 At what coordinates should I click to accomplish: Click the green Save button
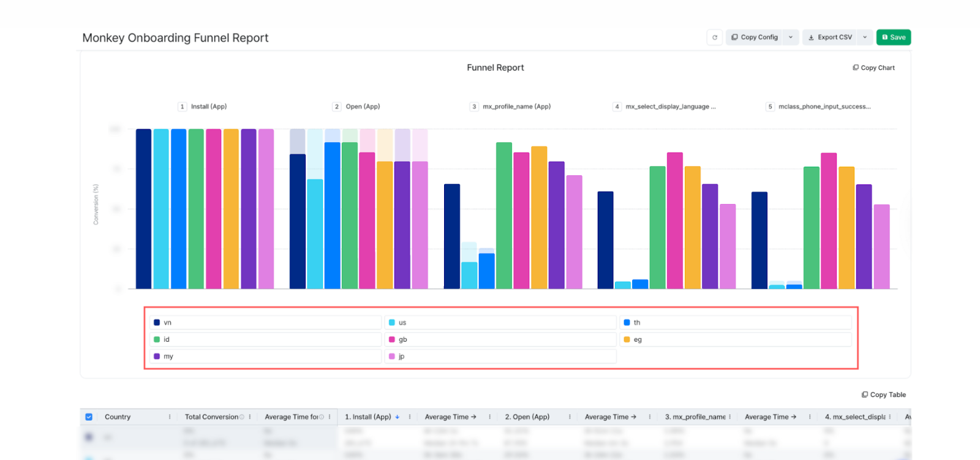click(893, 37)
